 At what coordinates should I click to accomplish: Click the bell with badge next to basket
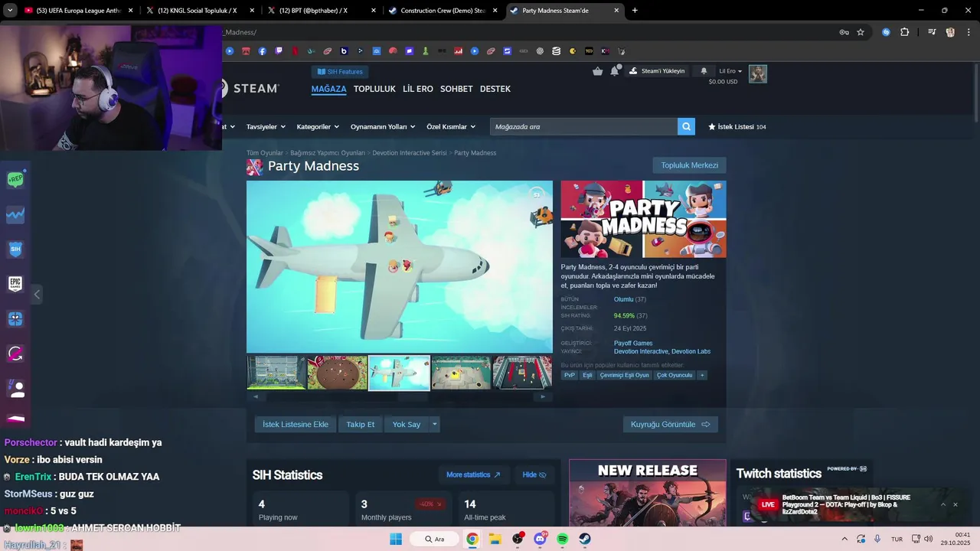[x=615, y=71]
